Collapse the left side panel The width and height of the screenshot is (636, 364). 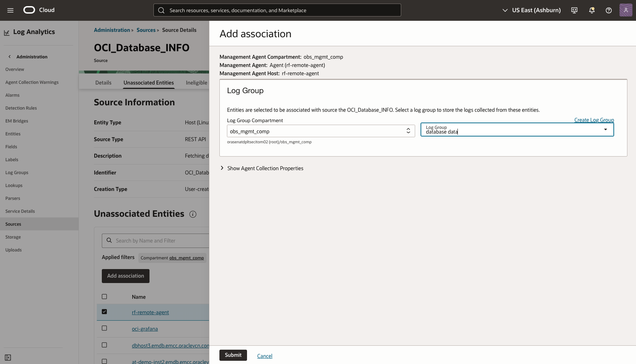coord(8,358)
